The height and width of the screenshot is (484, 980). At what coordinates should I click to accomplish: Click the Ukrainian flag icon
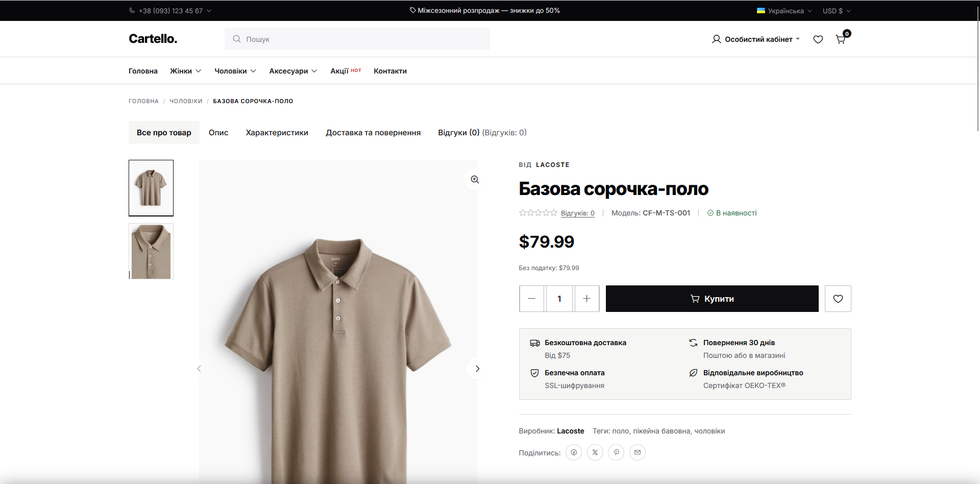point(761,11)
